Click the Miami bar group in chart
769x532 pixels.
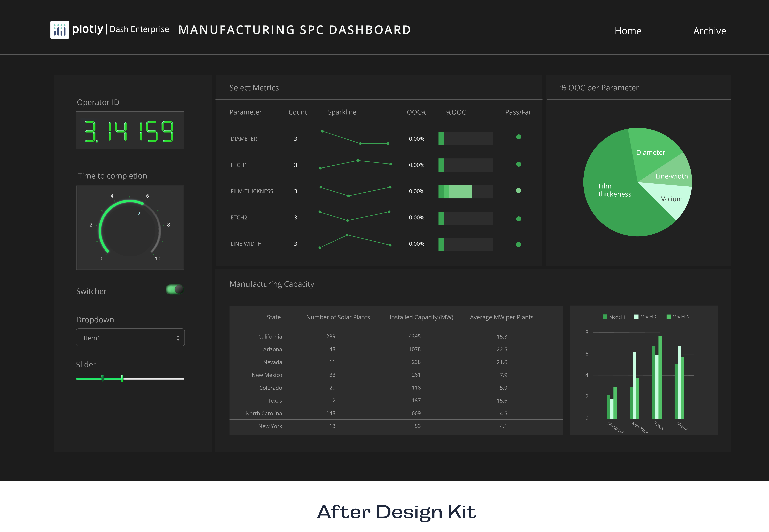pos(679,382)
